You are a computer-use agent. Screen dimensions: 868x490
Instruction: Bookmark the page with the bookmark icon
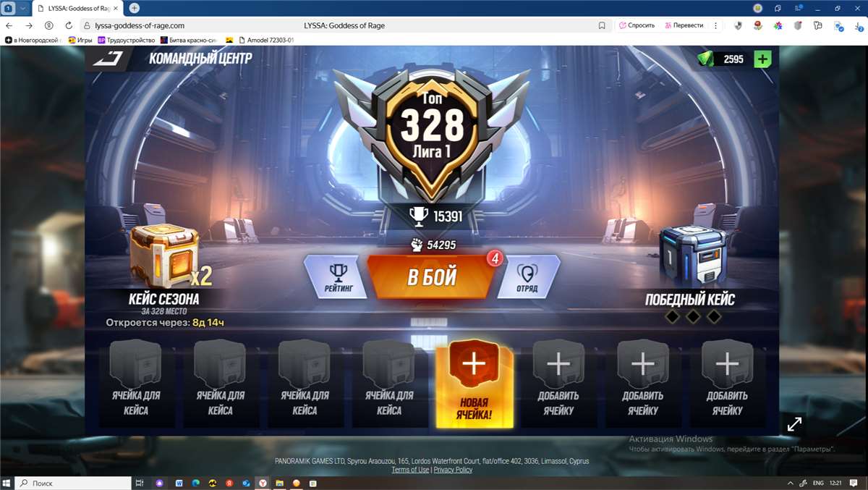click(602, 25)
